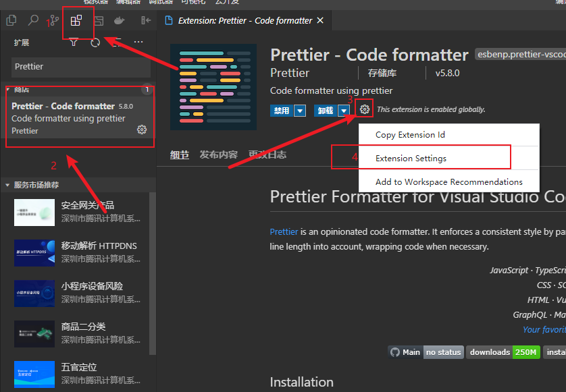
Task: Click the v5.8.0 version text
Action: point(447,74)
